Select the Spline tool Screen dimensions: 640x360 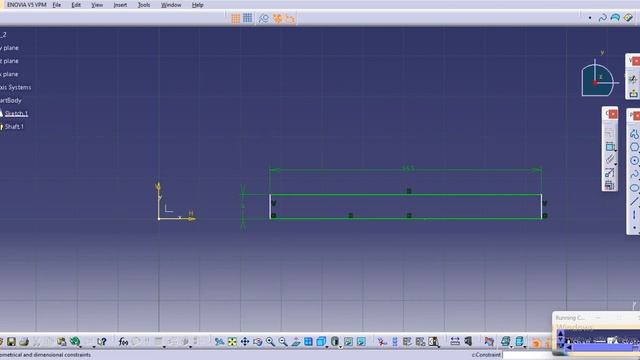[634, 174]
